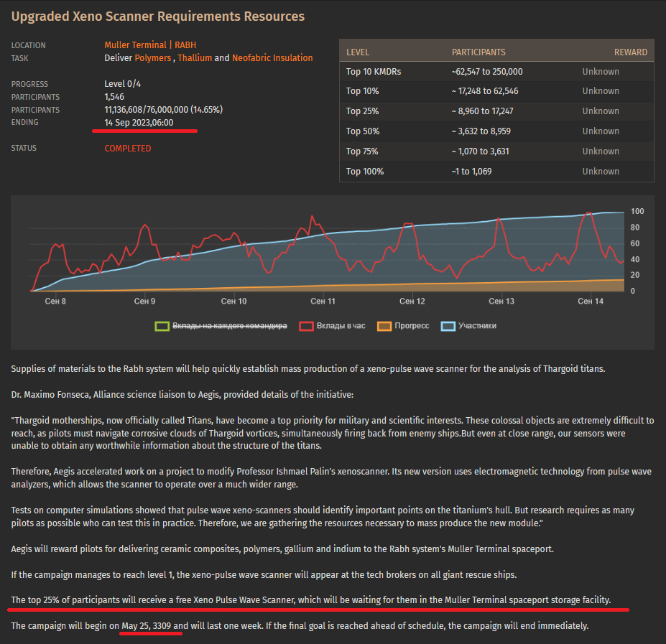The height and width of the screenshot is (644, 666).
Task: Click the '~ 8,960 to 17,247' cell
Action: [483, 111]
